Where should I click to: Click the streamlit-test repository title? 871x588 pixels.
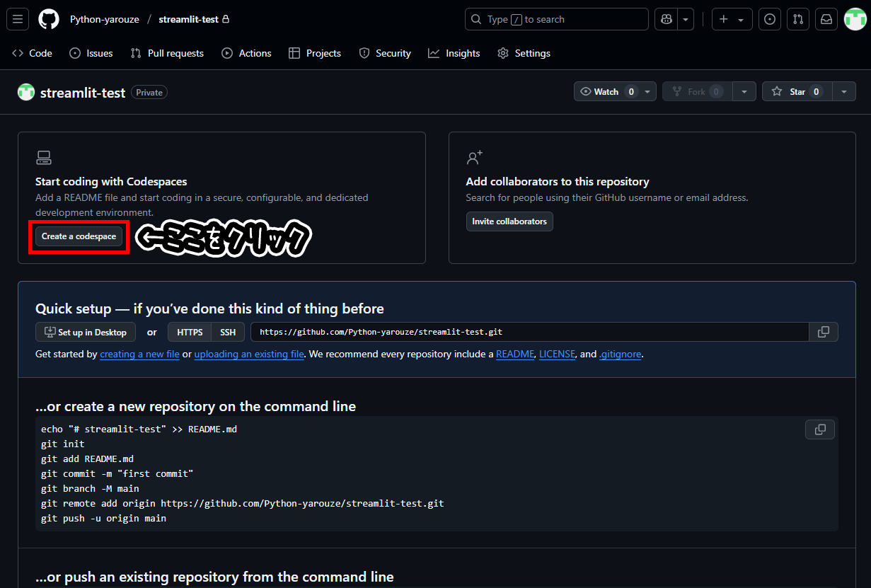[83, 93]
